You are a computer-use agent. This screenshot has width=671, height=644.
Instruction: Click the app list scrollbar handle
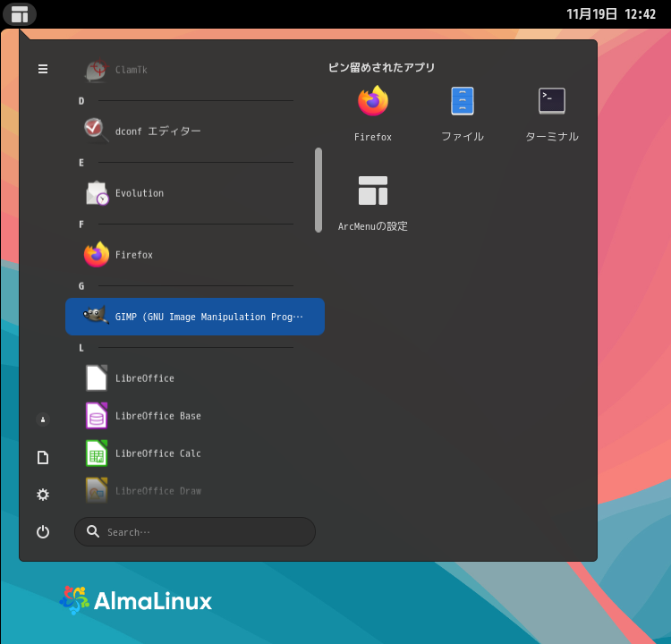[319, 190]
